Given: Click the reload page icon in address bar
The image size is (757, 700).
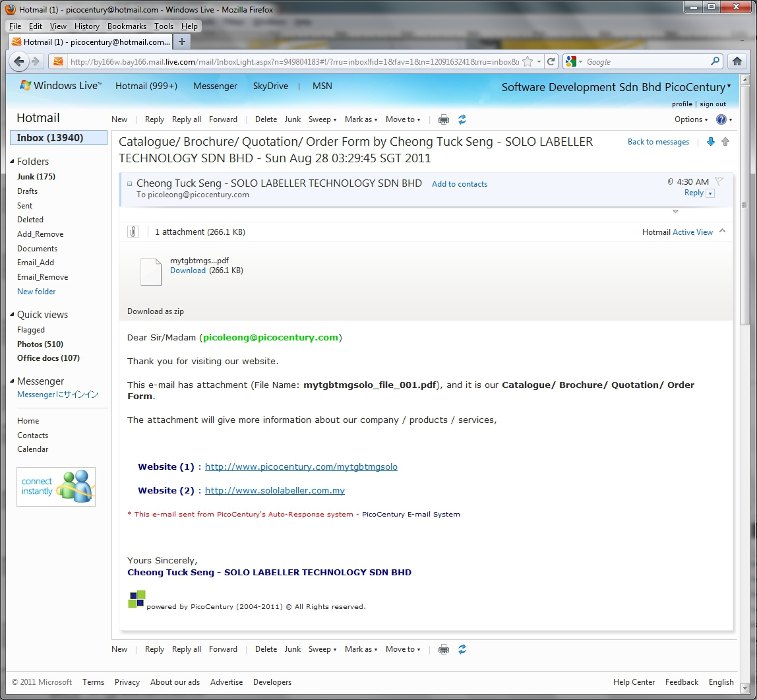Looking at the screenshot, I should pyautogui.click(x=551, y=61).
